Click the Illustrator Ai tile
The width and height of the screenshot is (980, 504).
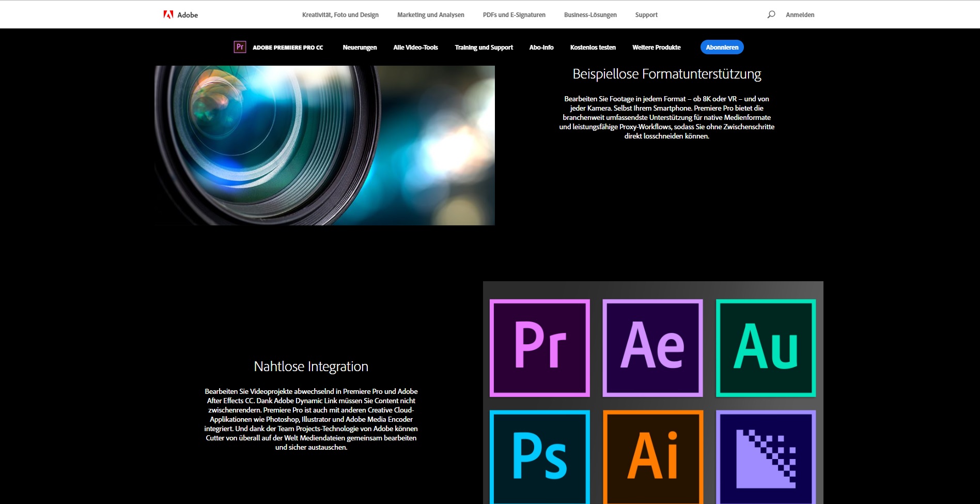point(653,457)
